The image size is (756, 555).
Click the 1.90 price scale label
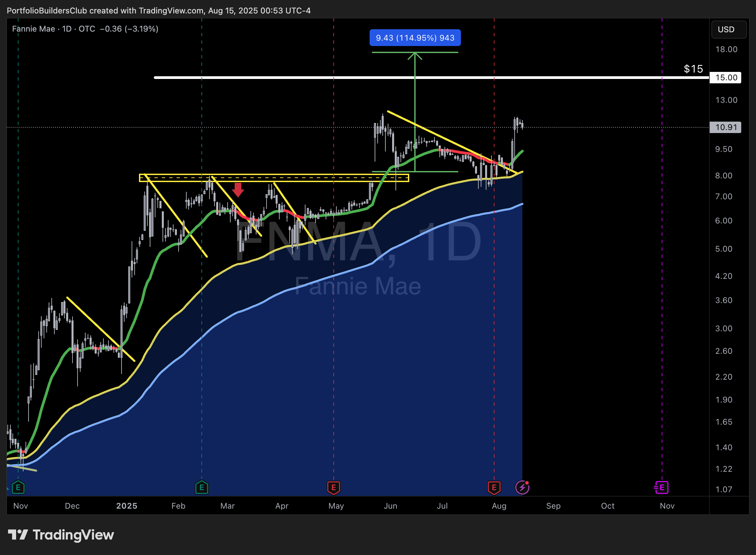(724, 400)
